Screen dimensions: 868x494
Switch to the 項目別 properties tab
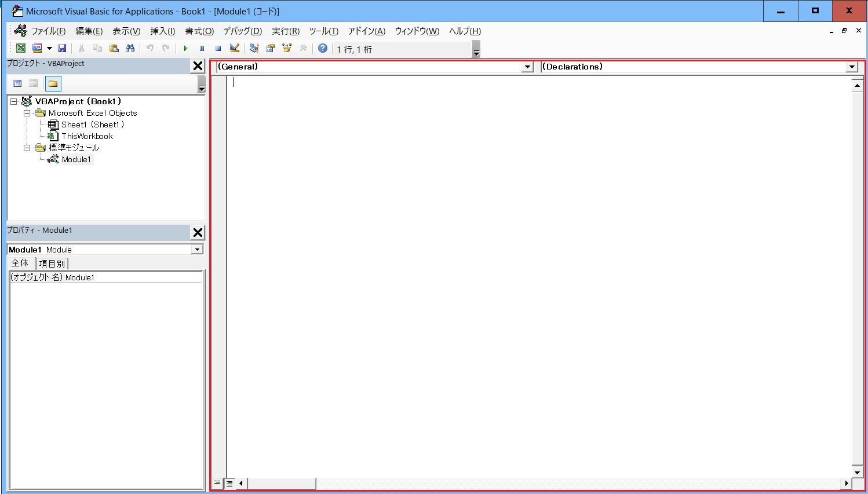pyautogui.click(x=52, y=263)
